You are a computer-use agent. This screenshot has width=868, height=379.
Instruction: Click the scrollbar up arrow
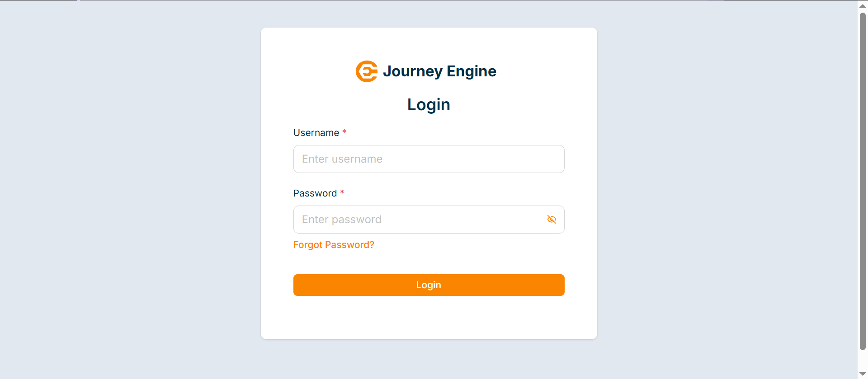coord(863,6)
